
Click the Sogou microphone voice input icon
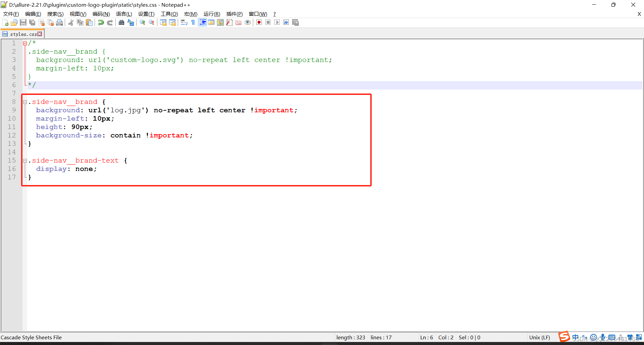pyautogui.click(x=603, y=337)
